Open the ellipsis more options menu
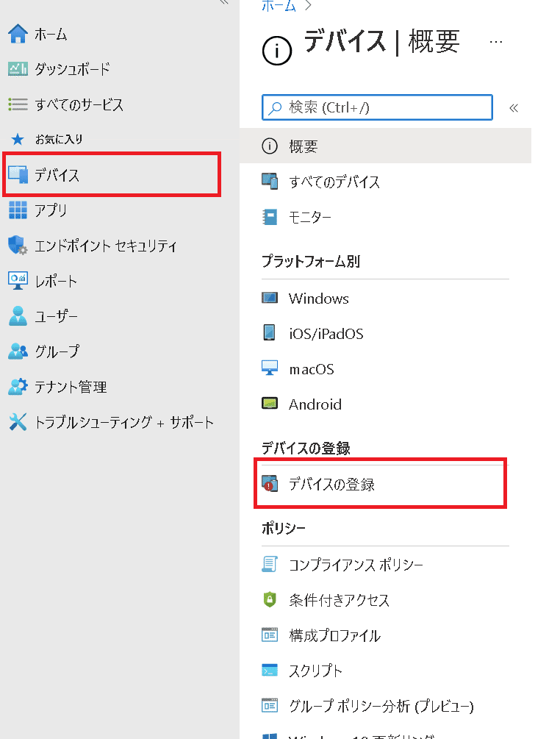Viewport: 560px width, 739px height. click(x=496, y=42)
